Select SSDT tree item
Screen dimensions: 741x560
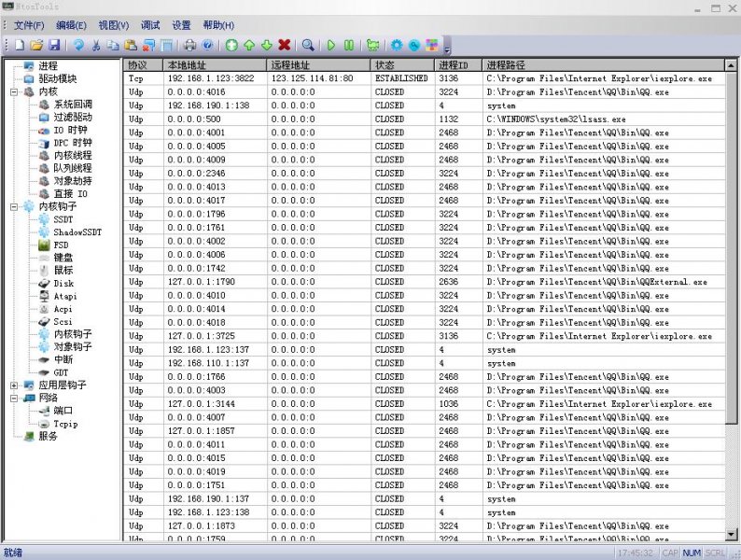coord(63,219)
